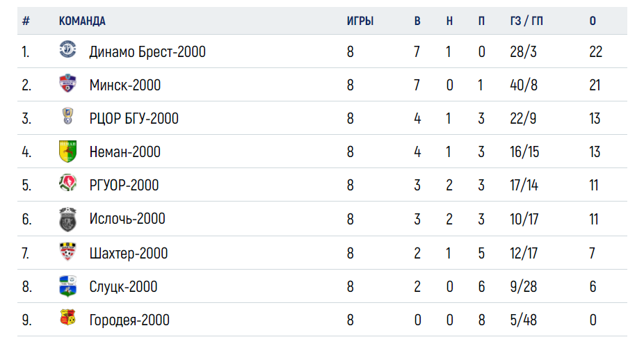Click the gray Ислочь-2000 crest
Viewport: 644px width, 344px height.
(67, 219)
